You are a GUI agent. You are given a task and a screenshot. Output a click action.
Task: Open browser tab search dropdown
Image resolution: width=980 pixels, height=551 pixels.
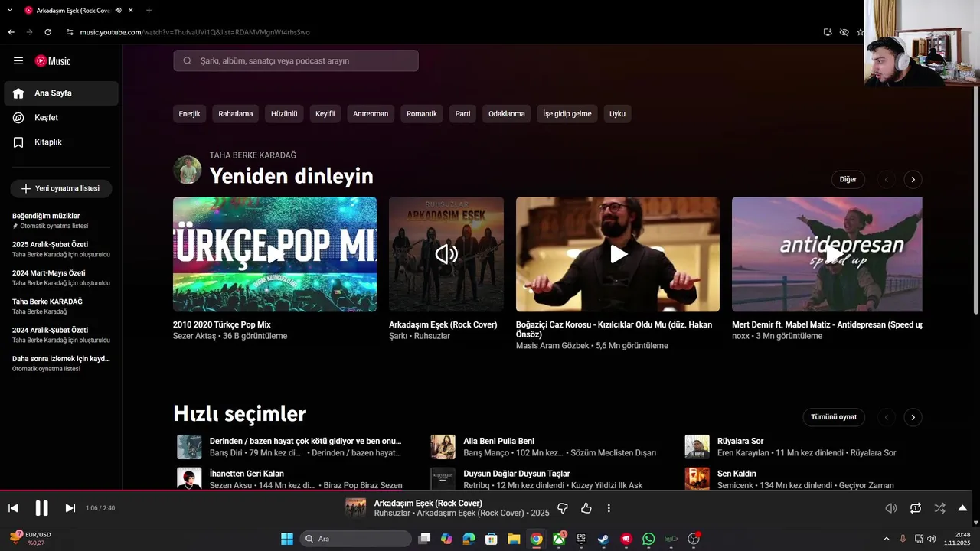[10, 11]
